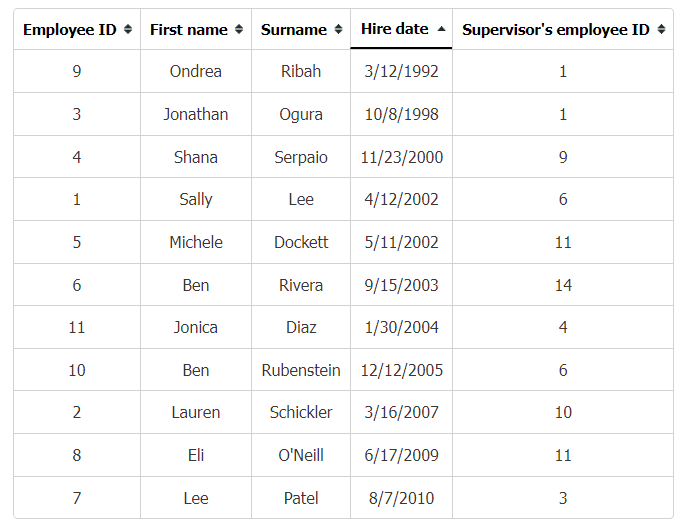Click the First name sort arrows icon

239,29
